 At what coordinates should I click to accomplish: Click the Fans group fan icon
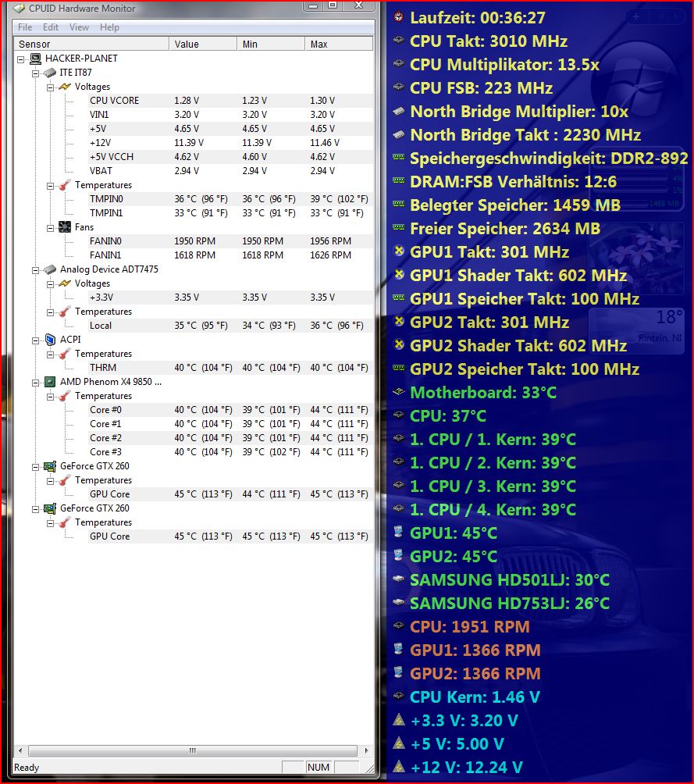click(x=65, y=227)
